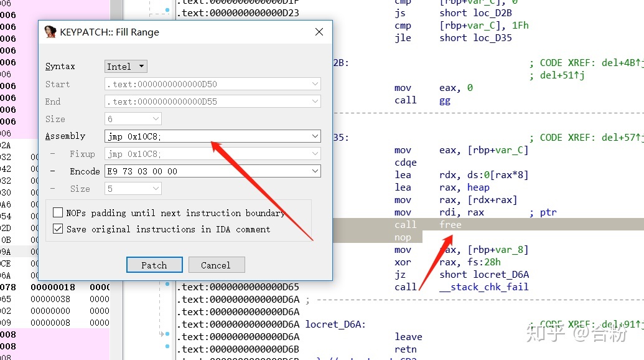The width and height of the screenshot is (644, 360).
Task: Click Cancel to dismiss the KEYPATCH dialog
Action: (217, 265)
